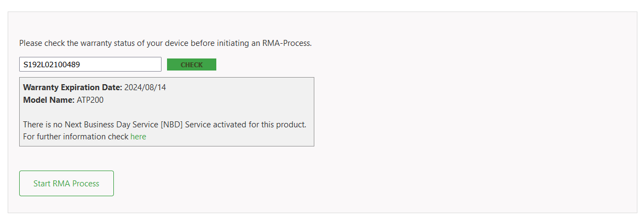Viewport: 644px width, 217px height.
Task: Open the 'here' further information link
Action: pyautogui.click(x=138, y=137)
